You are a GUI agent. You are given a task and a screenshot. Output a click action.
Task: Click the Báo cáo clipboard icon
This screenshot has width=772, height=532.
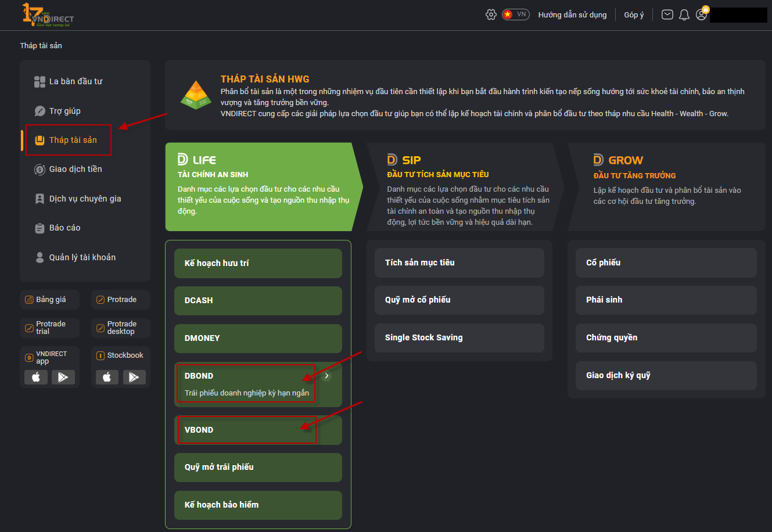40,228
